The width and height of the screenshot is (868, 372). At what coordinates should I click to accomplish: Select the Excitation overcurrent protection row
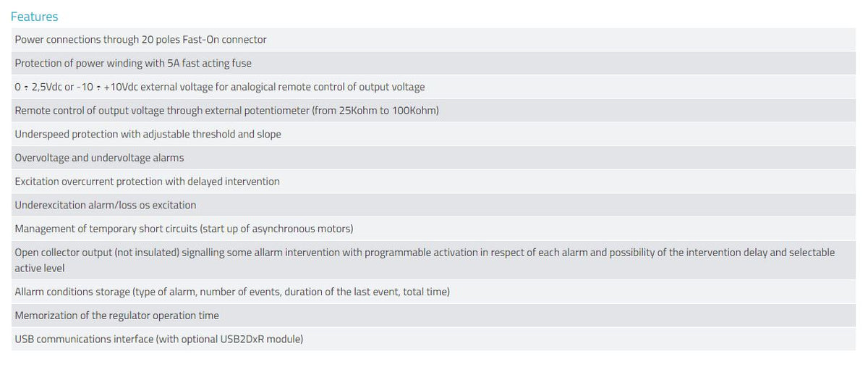pos(147,182)
